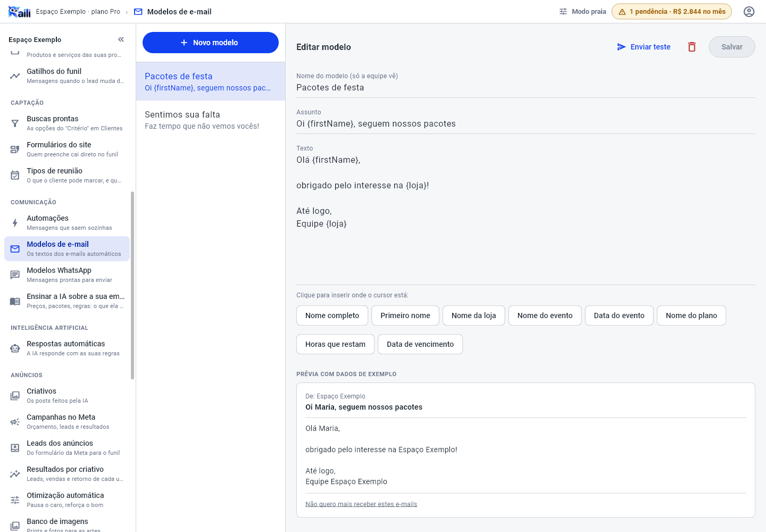Send a test with Enviar teste

tap(644, 47)
